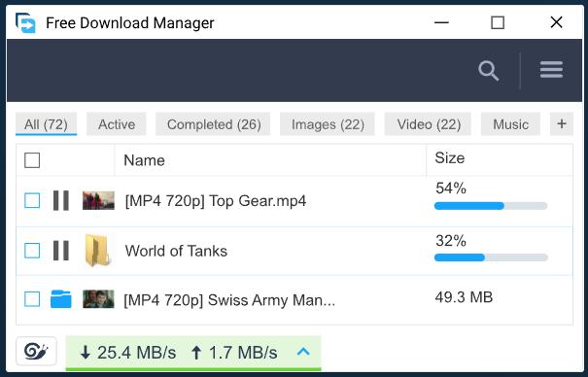The image size is (588, 377).
Task: Pause the Top Gear.mp4 download
Action: [x=61, y=201]
